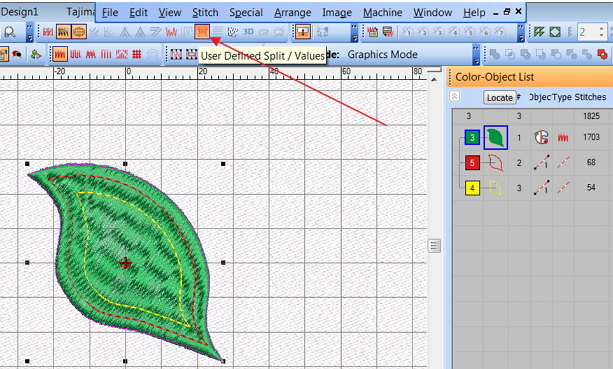Select the green leaf fill object row
The image size is (613, 369).
(x=531, y=137)
